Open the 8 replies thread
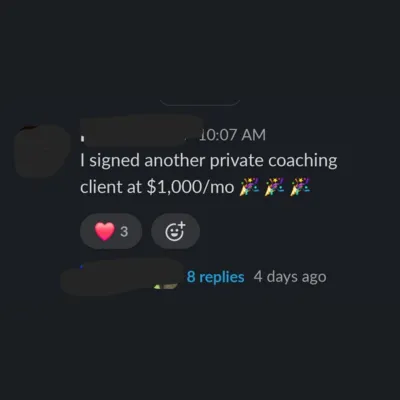The height and width of the screenshot is (400, 400). 215,277
